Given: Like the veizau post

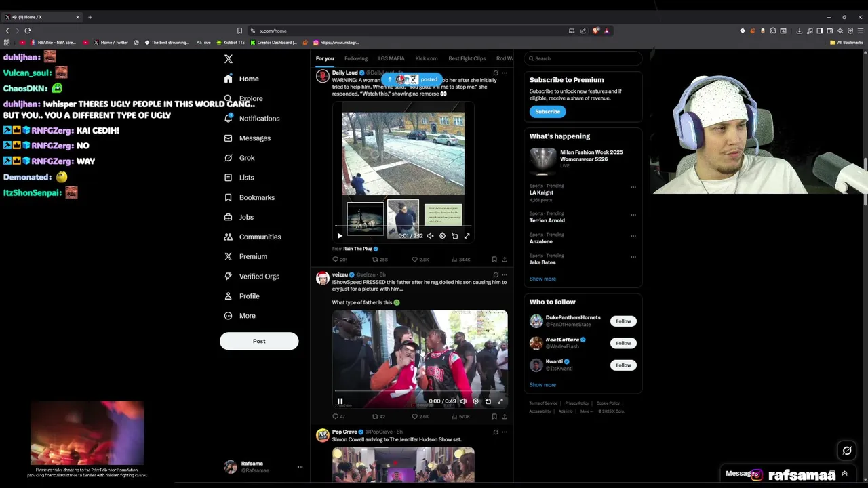Looking at the screenshot, I should point(420,416).
